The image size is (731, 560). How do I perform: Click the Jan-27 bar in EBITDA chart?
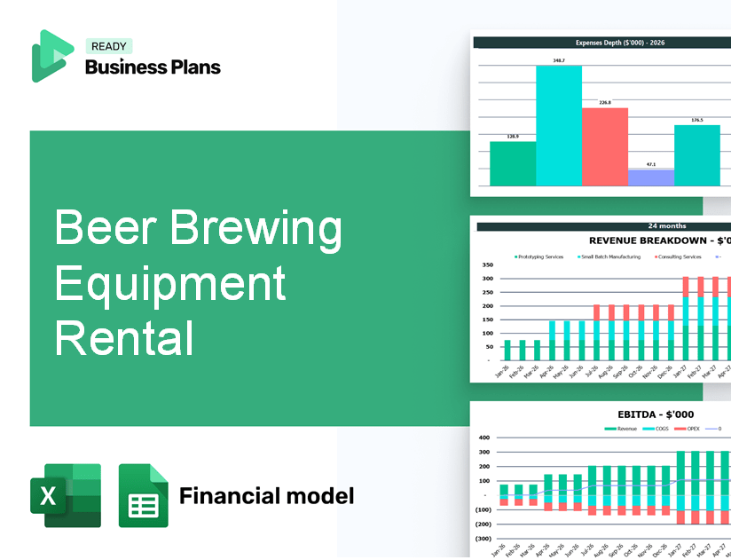(680, 487)
